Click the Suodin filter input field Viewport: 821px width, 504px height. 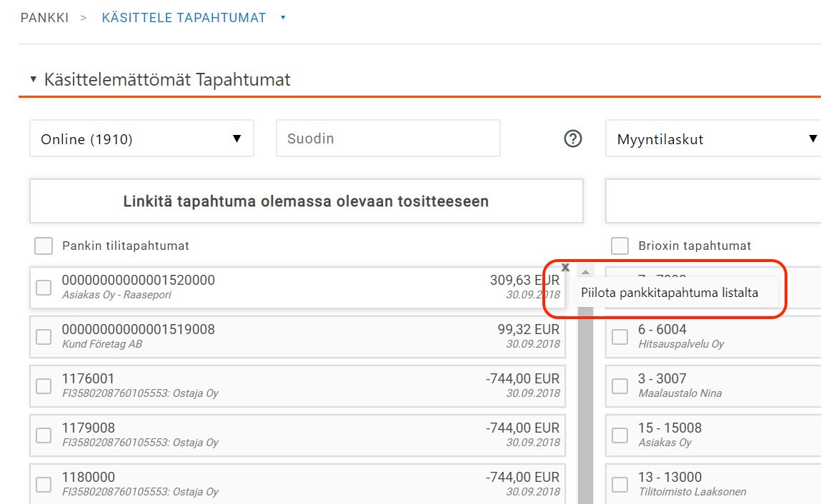(388, 138)
